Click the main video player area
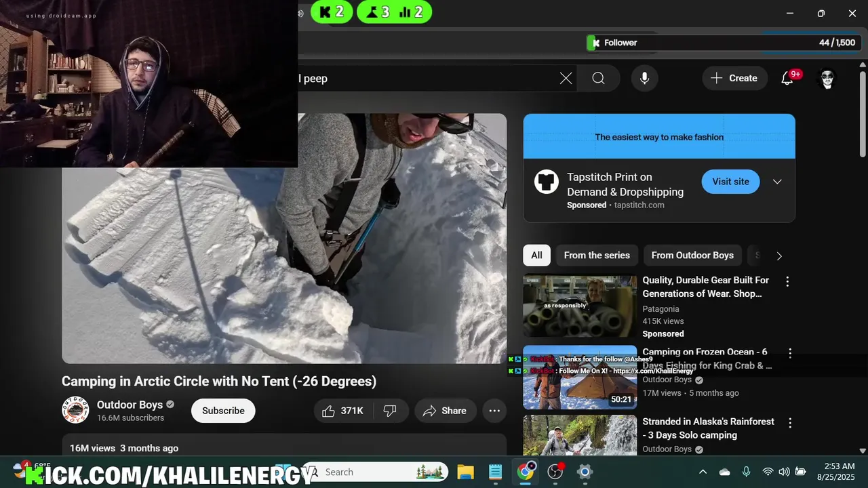The height and width of the screenshot is (488, 868). coord(284,239)
